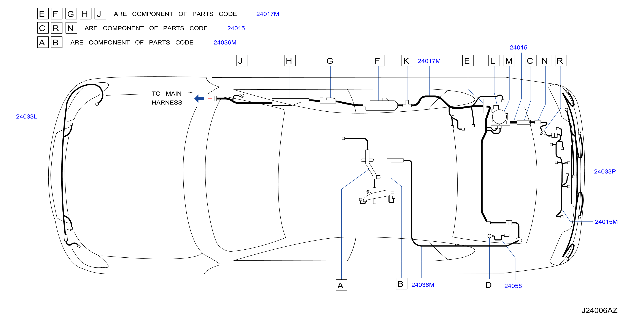Click callout box J above the harness

click(x=242, y=61)
